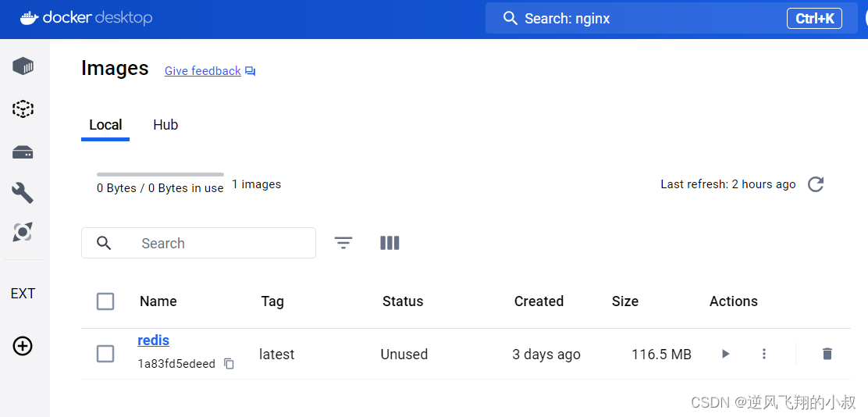Image resolution: width=868 pixels, height=417 pixels.
Task: Open the column display settings icon
Action: (390, 243)
